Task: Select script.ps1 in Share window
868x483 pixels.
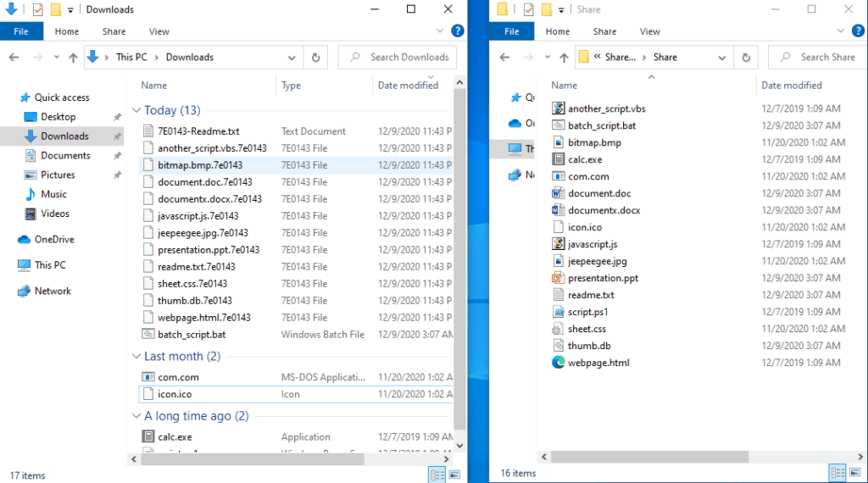Action: tap(588, 312)
